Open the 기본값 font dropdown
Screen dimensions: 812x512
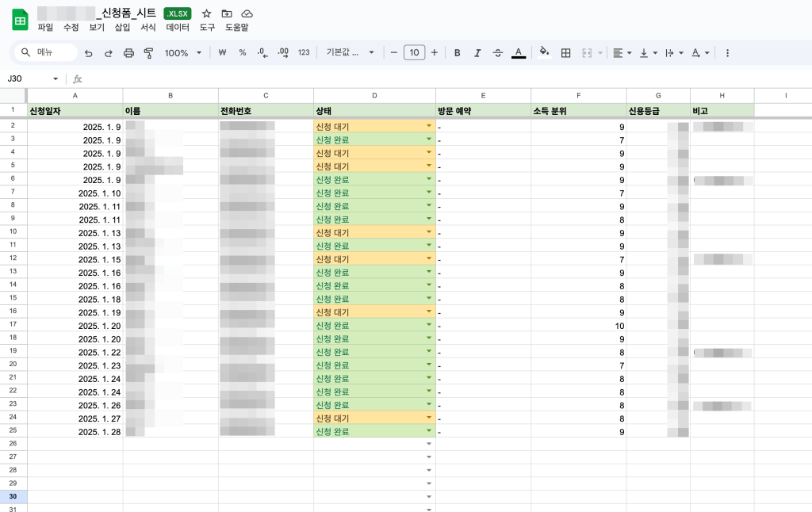tap(348, 53)
